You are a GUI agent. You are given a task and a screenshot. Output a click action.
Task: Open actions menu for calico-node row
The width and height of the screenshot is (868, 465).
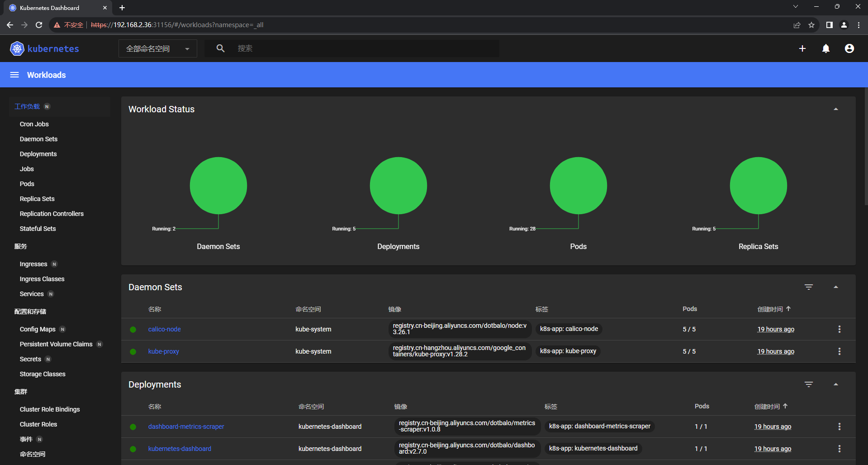[840, 329]
